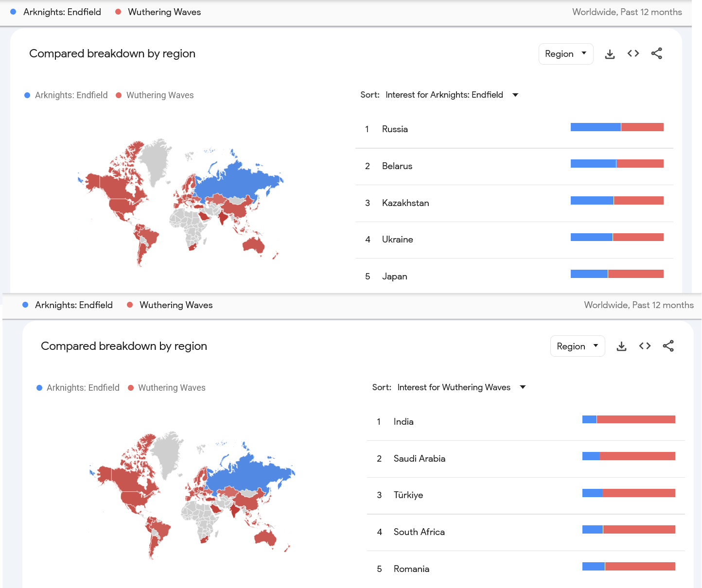
Task: Click the blue bar segment for Belarus
Action: (594, 164)
